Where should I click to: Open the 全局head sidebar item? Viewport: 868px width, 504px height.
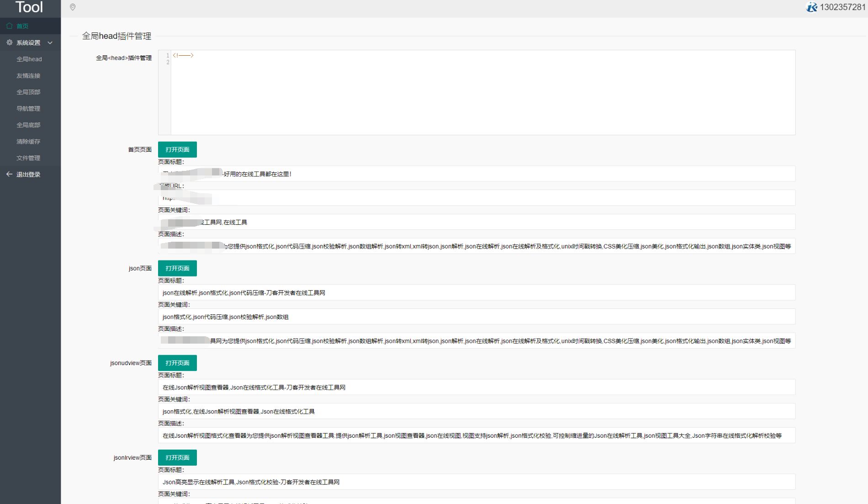pyautogui.click(x=29, y=59)
